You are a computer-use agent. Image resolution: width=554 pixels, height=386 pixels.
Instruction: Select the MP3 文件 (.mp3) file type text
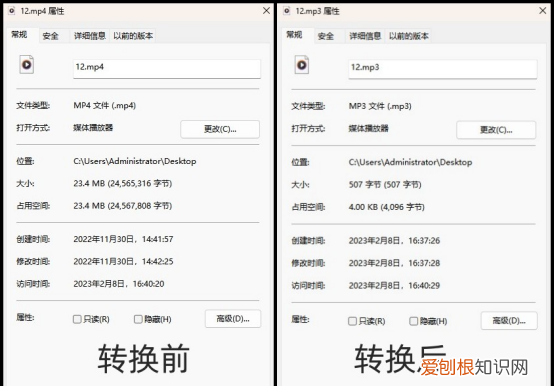(x=380, y=106)
